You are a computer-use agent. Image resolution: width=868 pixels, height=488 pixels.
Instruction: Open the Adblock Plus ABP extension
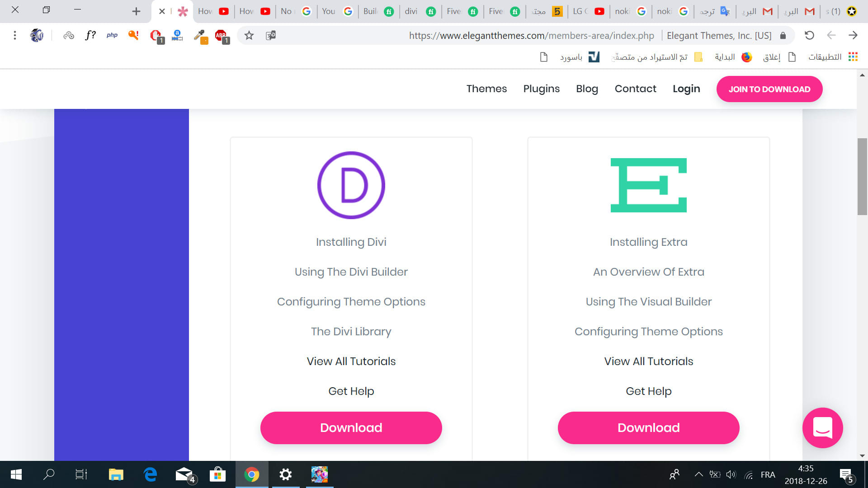(222, 36)
